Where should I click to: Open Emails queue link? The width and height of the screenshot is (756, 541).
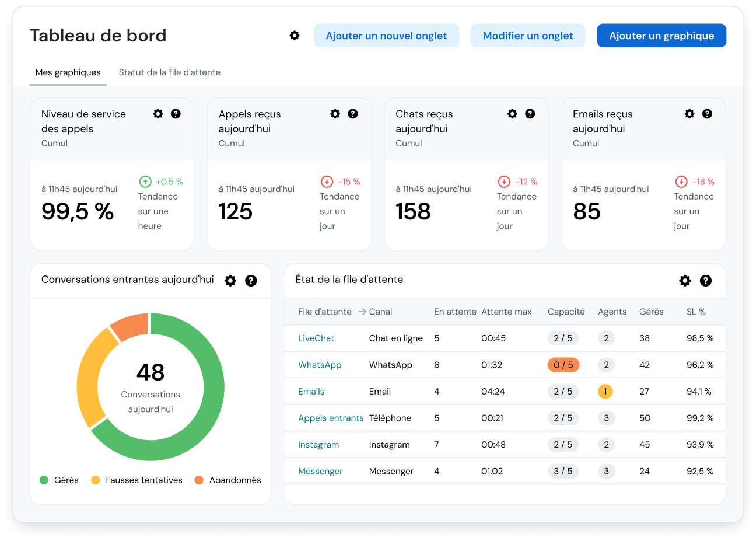311,392
